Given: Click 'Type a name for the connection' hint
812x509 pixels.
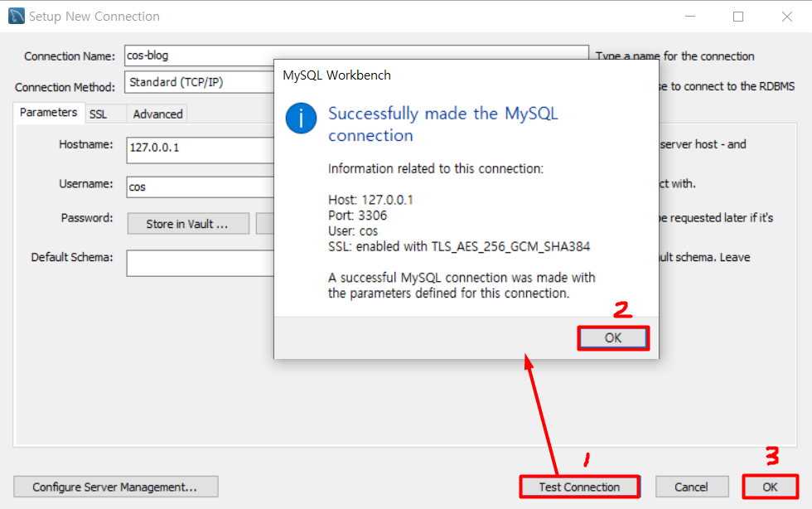Looking at the screenshot, I should [674, 56].
